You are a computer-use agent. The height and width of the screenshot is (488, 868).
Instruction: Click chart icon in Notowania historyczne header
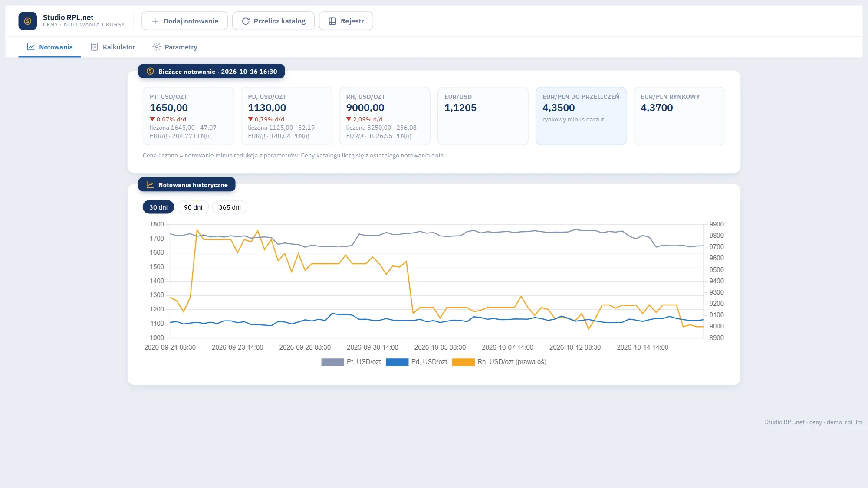pos(150,184)
